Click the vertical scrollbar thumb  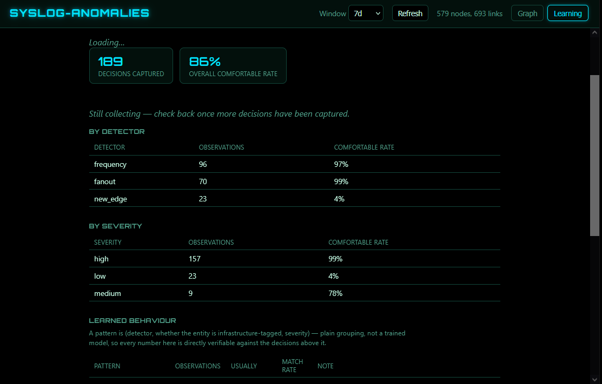[x=594, y=156]
